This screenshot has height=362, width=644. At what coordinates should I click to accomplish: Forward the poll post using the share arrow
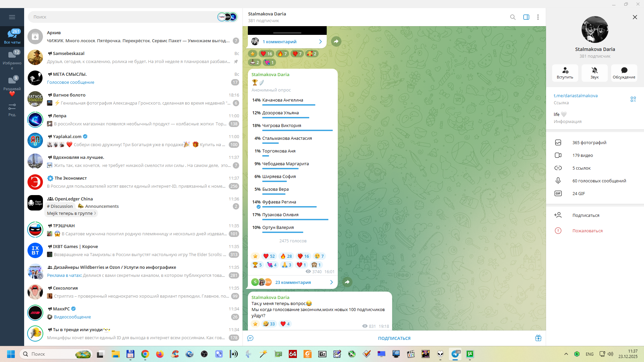click(347, 282)
